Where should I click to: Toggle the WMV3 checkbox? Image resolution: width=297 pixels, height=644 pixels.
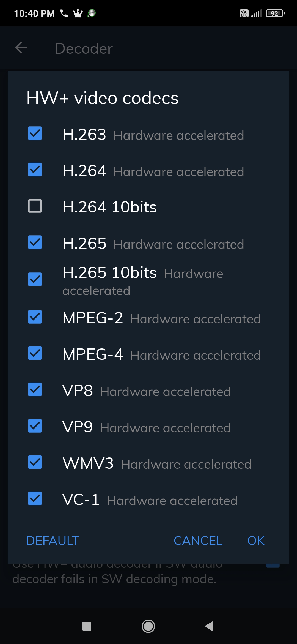pyautogui.click(x=35, y=462)
